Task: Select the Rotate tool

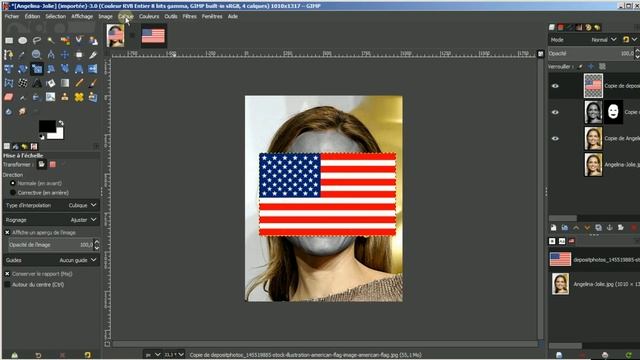Action: click(x=22, y=69)
